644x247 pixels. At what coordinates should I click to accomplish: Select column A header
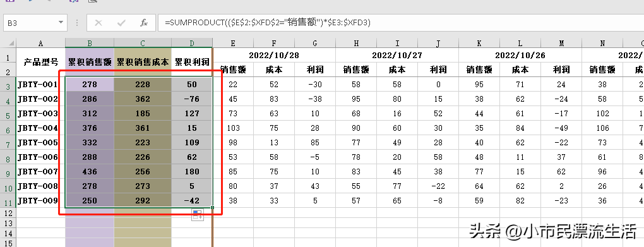40,43
